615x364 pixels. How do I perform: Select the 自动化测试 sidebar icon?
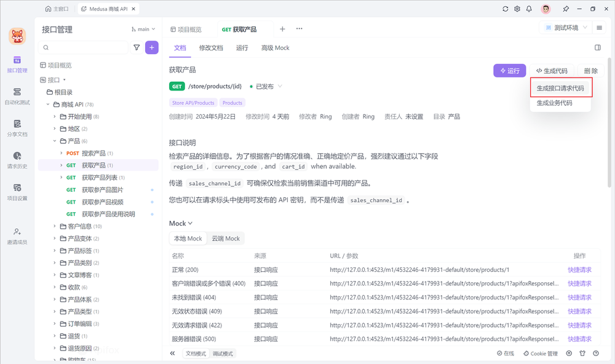pos(17,96)
